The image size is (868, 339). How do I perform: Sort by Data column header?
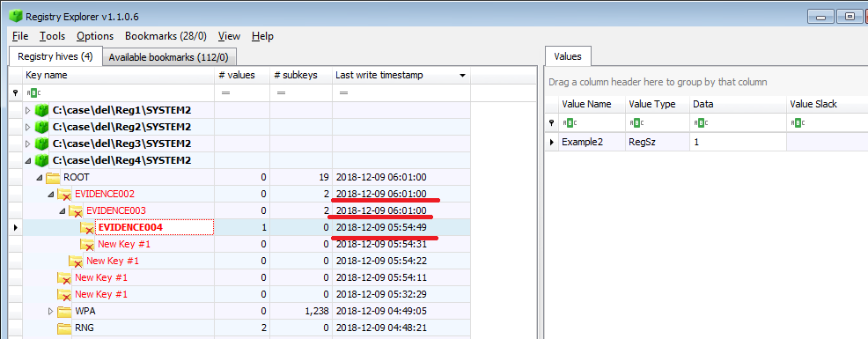(738, 104)
